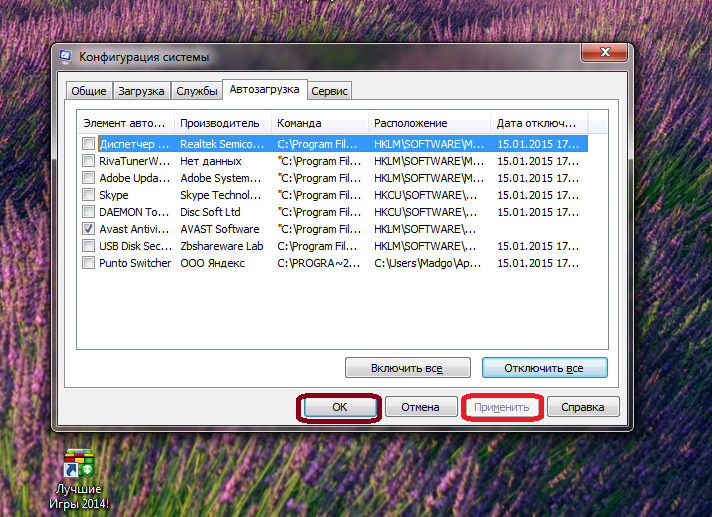Click the C:\PROGRA~2... command cell
Screen dimensions: 712x517
pos(318,263)
